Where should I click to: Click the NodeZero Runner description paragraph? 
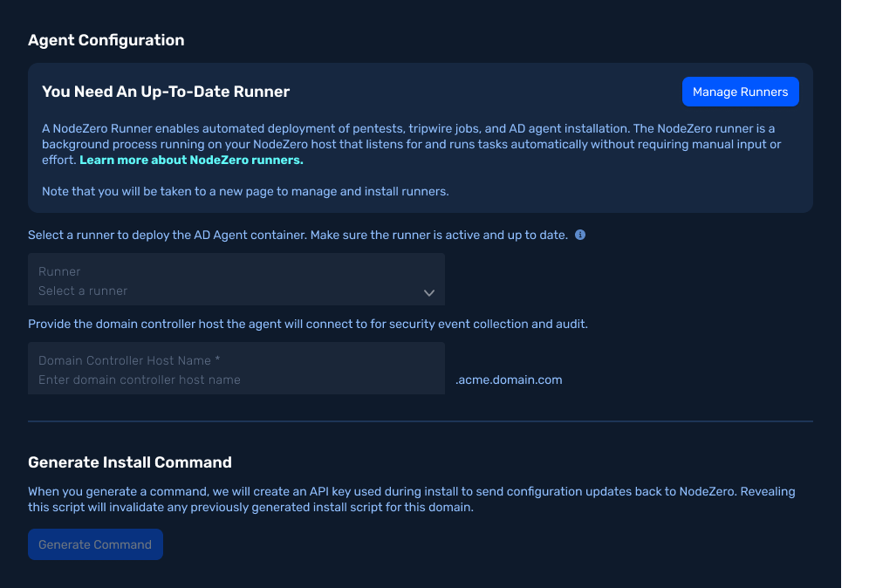(412, 144)
